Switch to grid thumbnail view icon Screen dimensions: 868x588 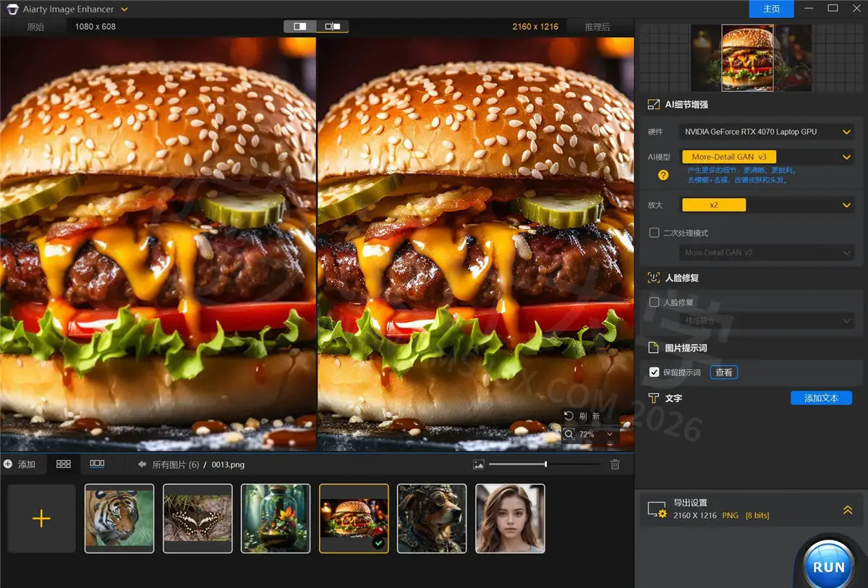point(64,464)
